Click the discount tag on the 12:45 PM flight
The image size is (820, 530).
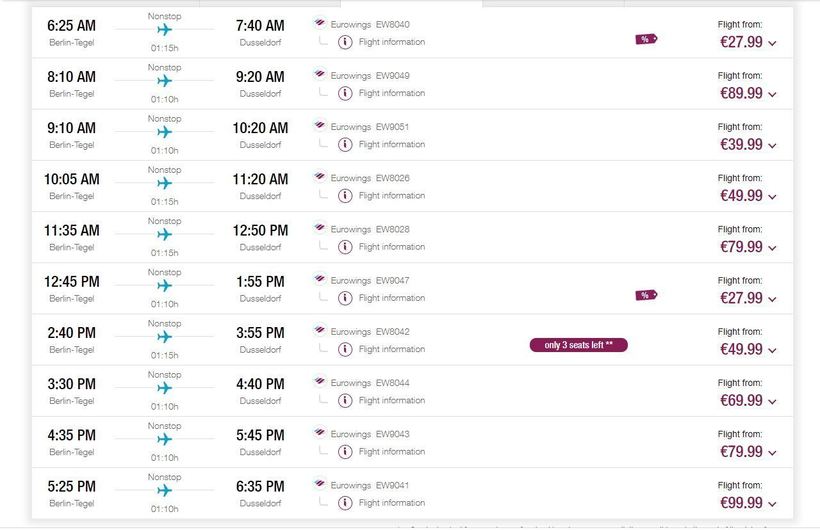[646, 295]
